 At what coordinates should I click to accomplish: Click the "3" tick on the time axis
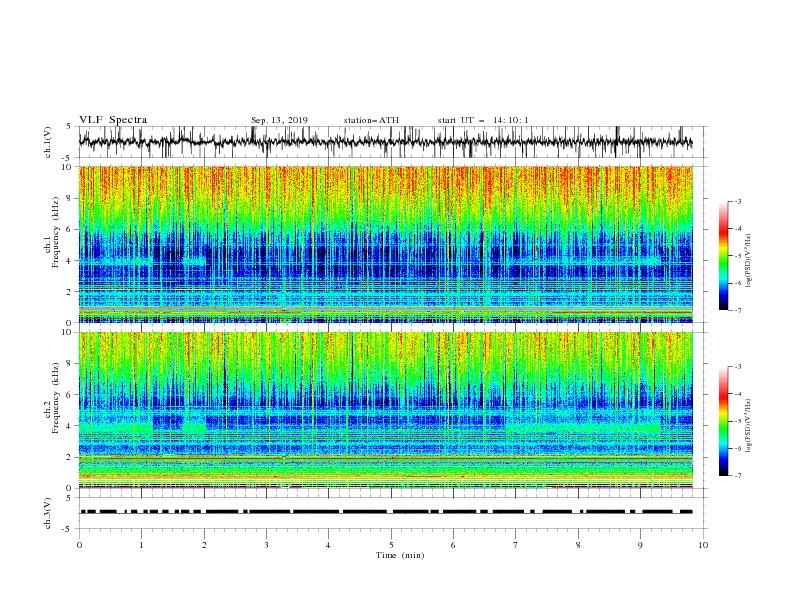tap(266, 545)
